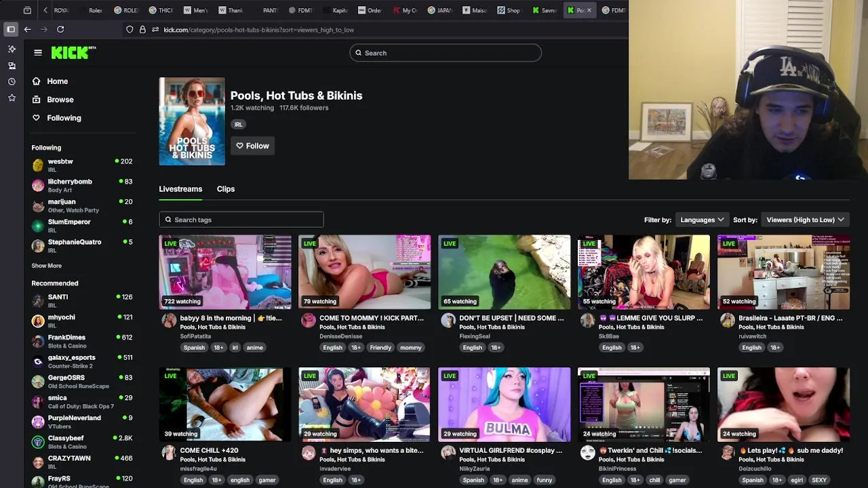Click the kick.com URL address bar
This screenshot has width=868, height=488.
click(x=258, y=30)
